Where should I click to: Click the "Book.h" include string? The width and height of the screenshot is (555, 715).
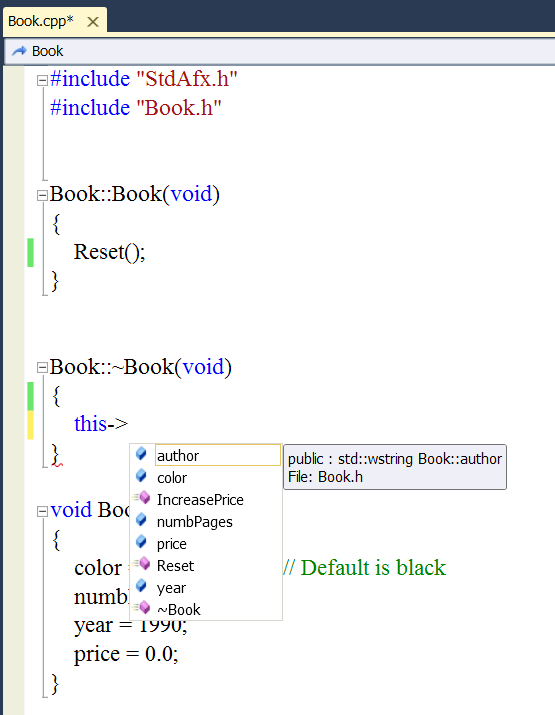coord(179,108)
